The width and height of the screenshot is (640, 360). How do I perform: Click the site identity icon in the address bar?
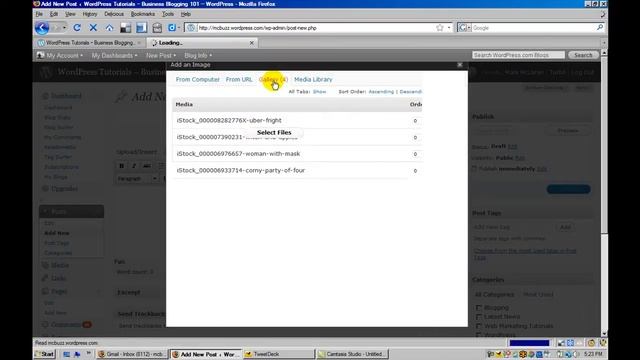point(191,28)
